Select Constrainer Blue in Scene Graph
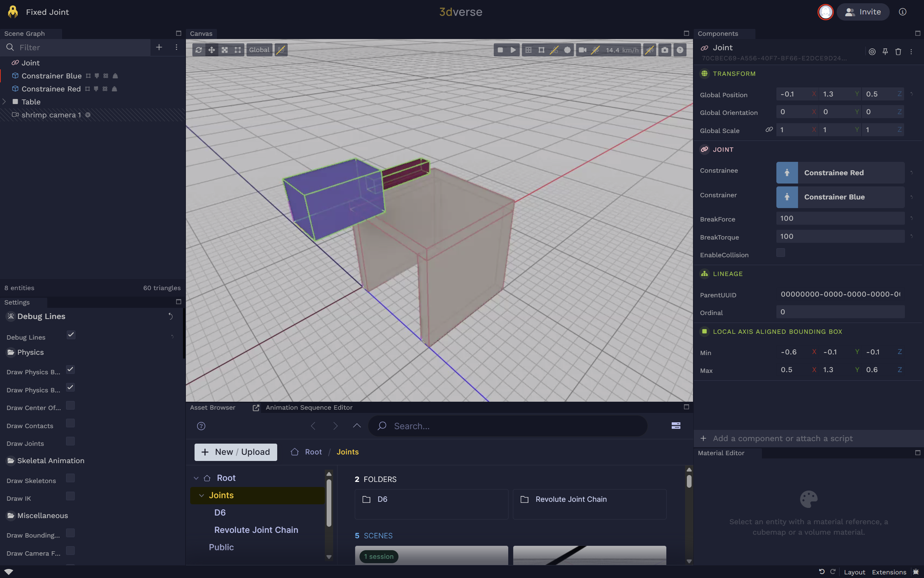 (x=52, y=76)
